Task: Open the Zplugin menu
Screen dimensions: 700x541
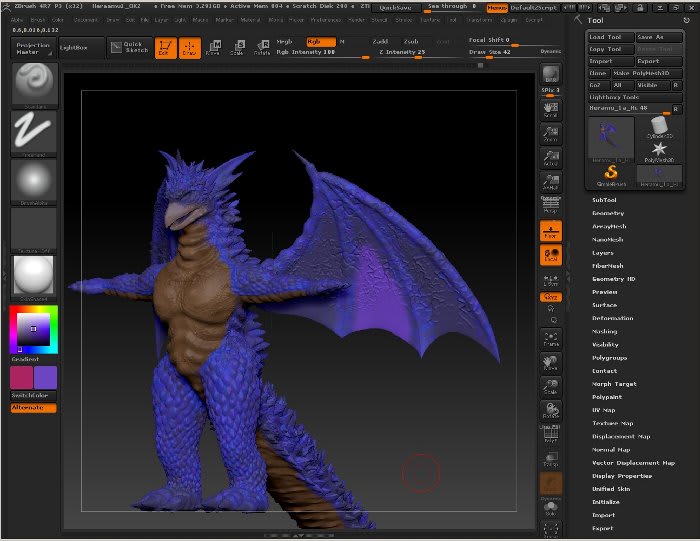Action: [508, 20]
